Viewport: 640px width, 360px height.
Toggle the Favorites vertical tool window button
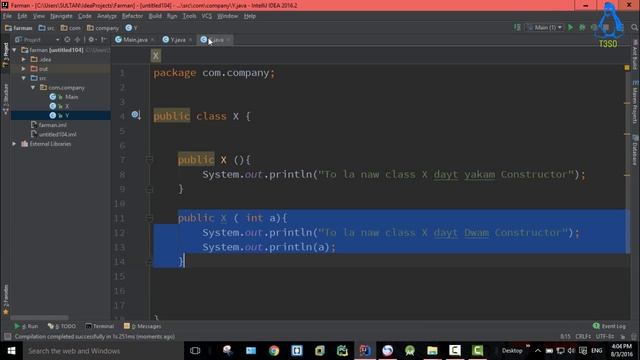click(6, 300)
